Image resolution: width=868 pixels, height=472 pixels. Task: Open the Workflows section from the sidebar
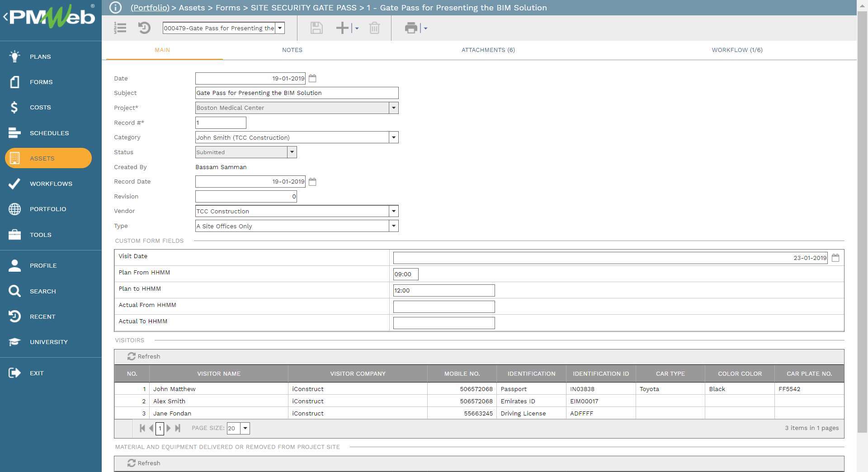pyautogui.click(x=51, y=184)
